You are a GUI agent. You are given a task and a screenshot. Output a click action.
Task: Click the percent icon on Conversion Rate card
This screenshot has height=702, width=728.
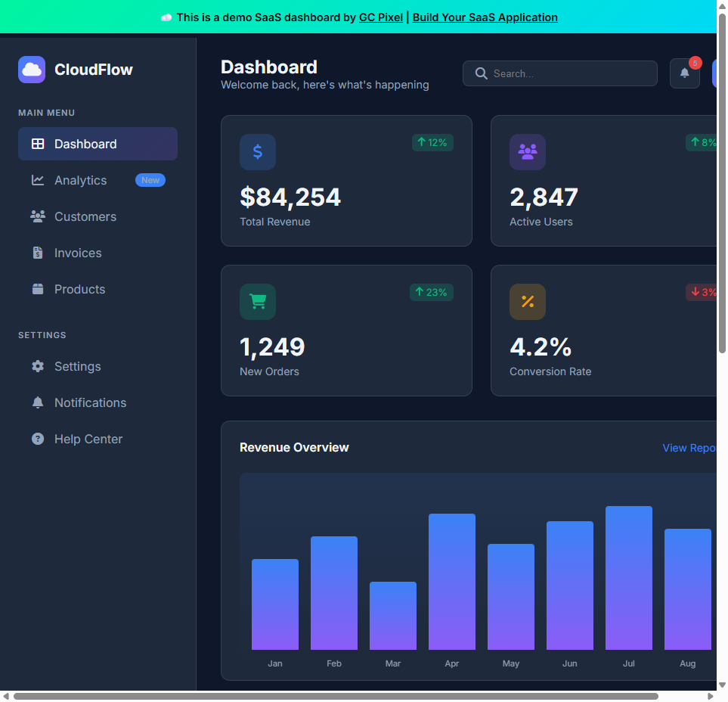point(527,301)
